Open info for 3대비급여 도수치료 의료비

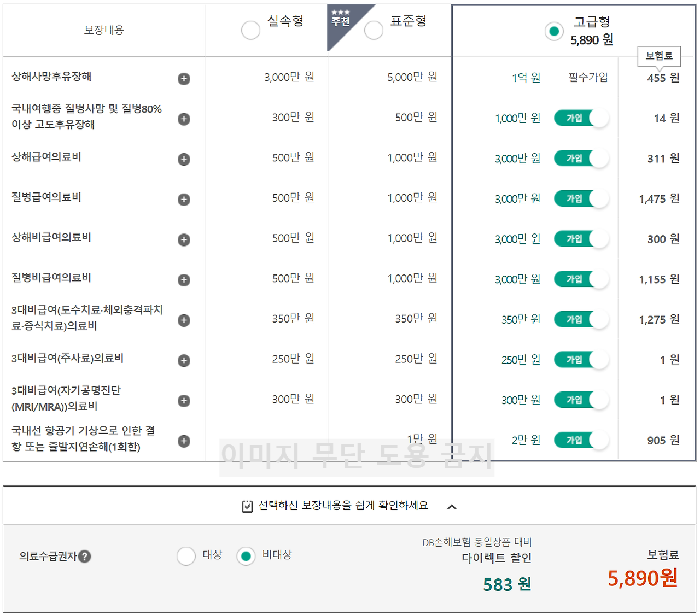point(184,320)
